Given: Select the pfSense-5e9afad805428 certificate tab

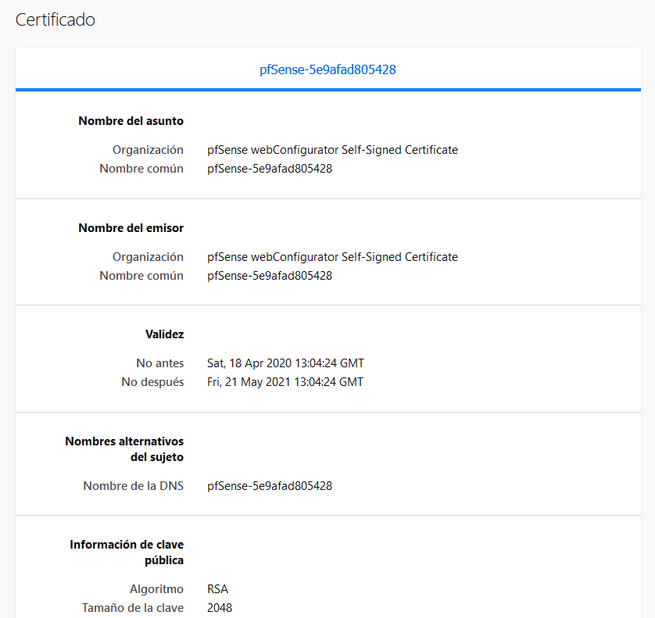Looking at the screenshot, I should 328,69.
